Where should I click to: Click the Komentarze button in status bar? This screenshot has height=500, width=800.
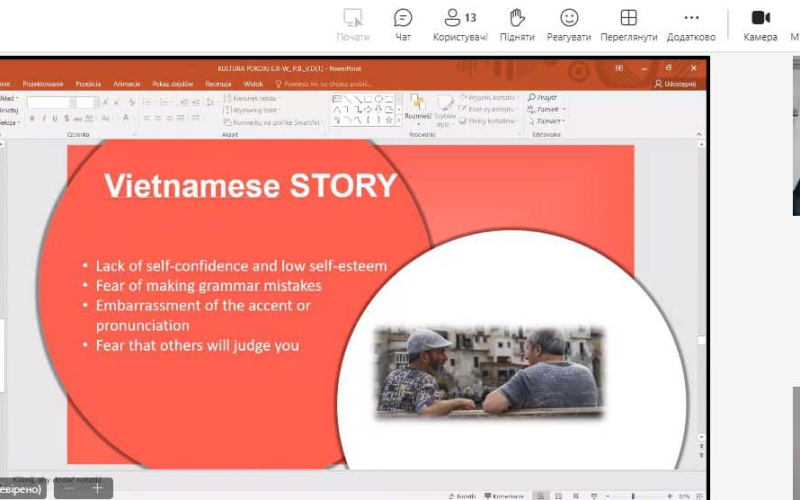click(x=504, y=496)
